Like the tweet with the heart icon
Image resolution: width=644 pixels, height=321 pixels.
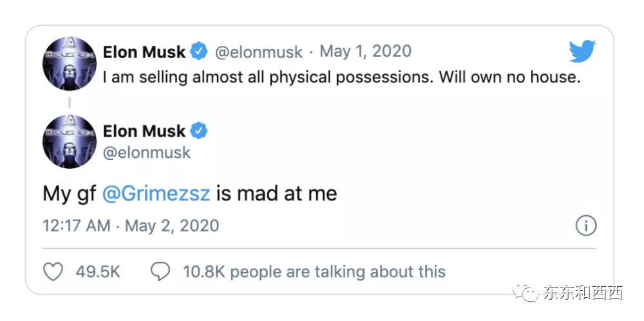coord(53,271)
